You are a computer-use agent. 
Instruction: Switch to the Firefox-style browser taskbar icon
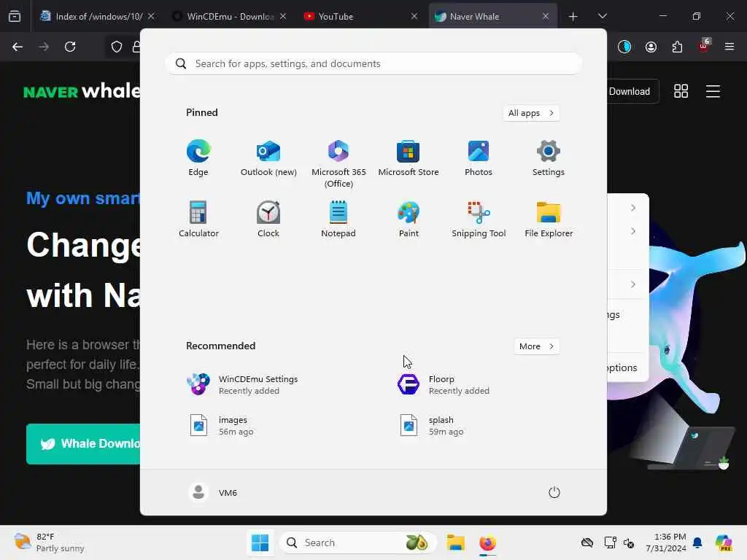(487, 542)
